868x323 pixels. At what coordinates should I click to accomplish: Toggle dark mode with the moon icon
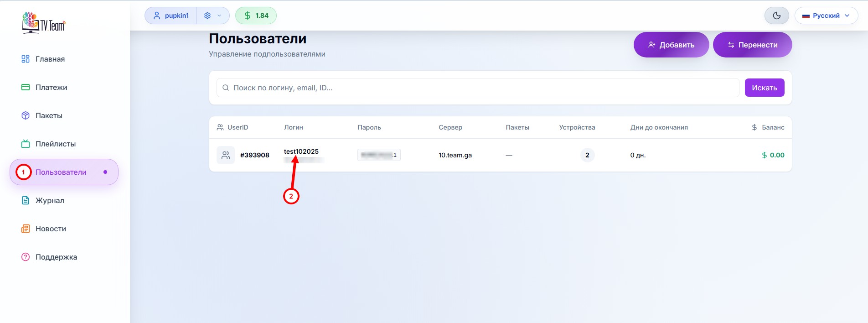click(776, 16)
